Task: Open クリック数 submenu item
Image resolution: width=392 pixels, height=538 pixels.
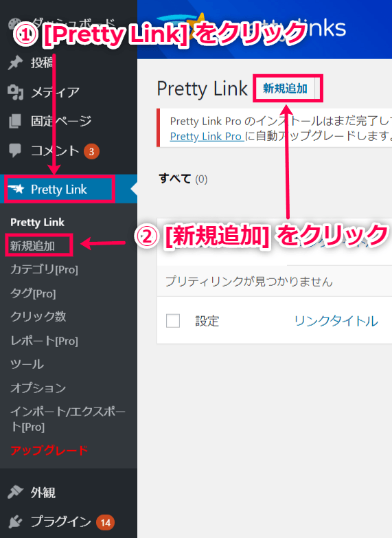Action: point(38,316)
